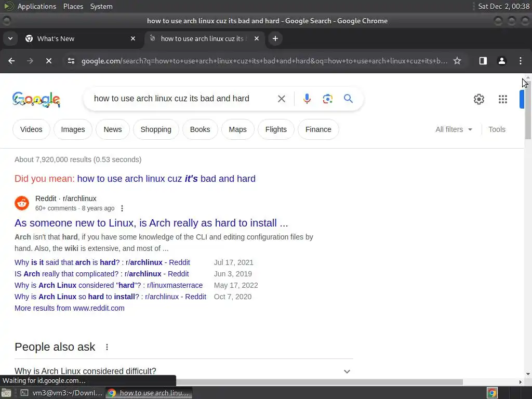Close the What's New tab
This screenshot has height=399, width=532.
click(x=133, y=38)
